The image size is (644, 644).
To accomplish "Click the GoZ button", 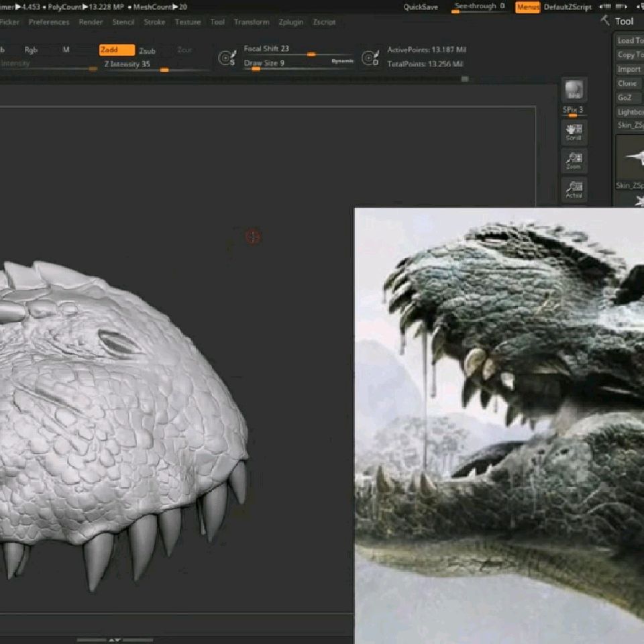I will 629,98.
